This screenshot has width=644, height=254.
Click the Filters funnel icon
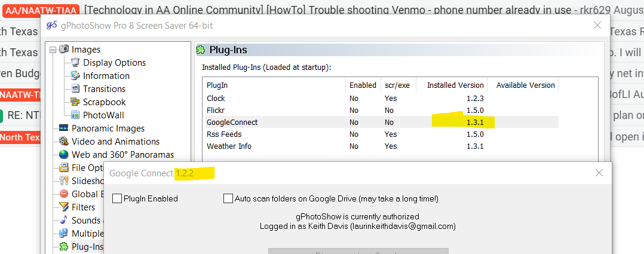pos(64,207)
